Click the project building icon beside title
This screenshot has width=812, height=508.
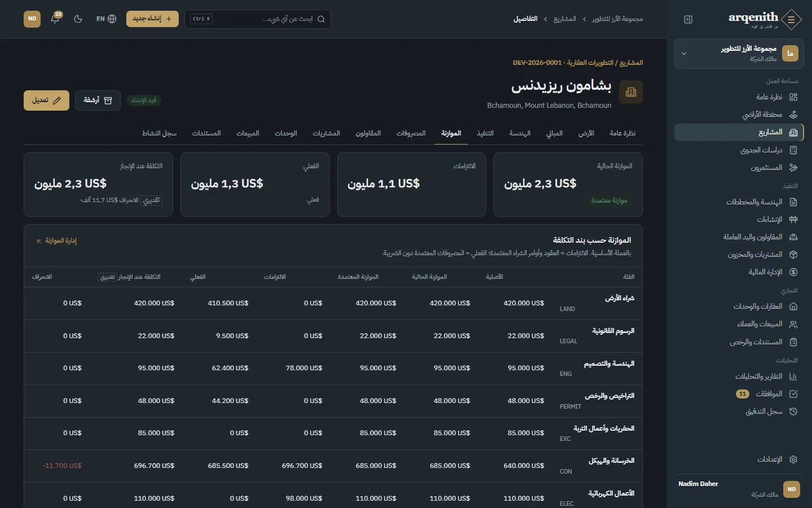(x=631, y=92)
